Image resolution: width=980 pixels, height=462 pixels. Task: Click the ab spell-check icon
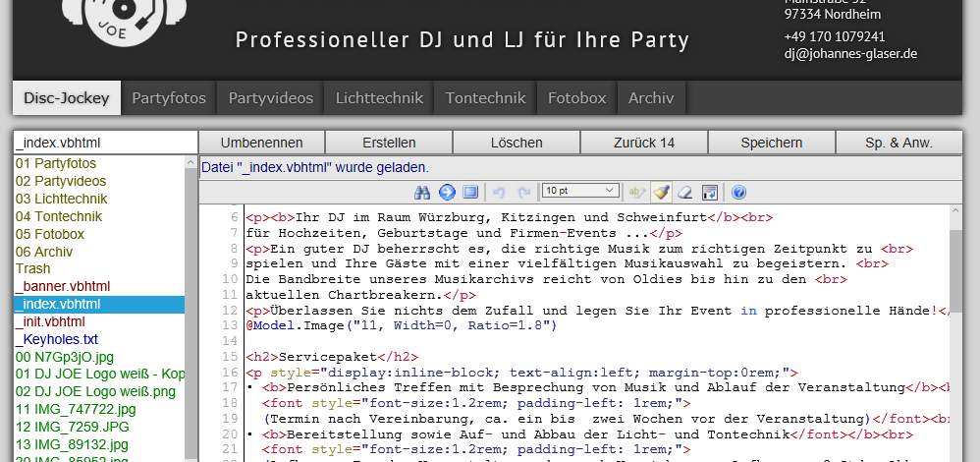coord(637,192)
